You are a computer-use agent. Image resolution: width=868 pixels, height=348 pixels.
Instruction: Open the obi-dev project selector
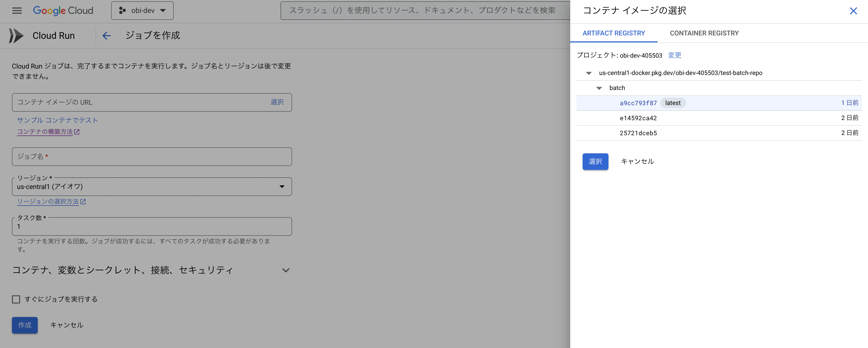pos(142,11)
